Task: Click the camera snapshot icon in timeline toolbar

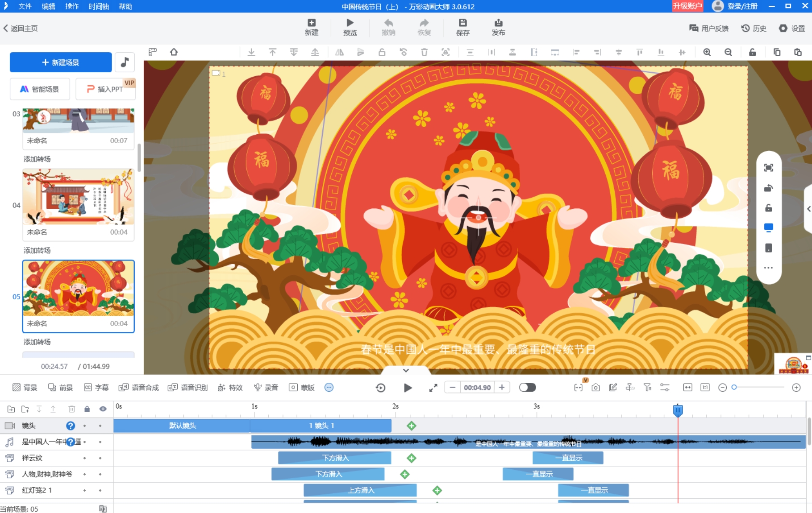Action: (x=595, y=388)
